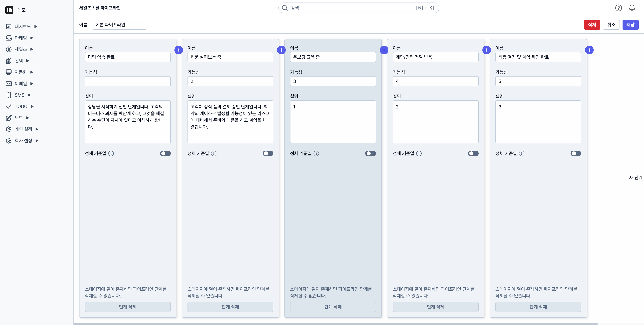Screen dimensions: 644x325
Task: Expand 컨택 menu arrow
Action: 28,61
